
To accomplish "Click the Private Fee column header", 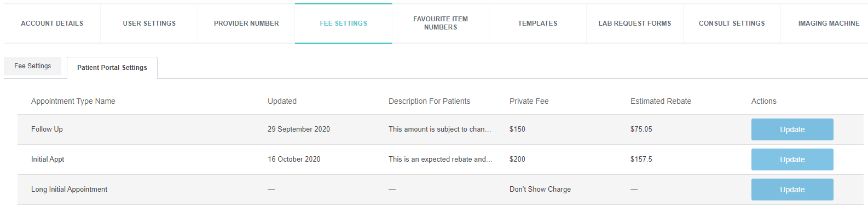I will click(529, 101).
